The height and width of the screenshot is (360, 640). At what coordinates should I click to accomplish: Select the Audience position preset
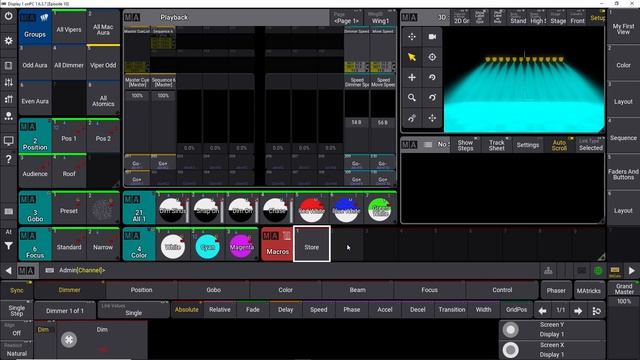[35, 171]
